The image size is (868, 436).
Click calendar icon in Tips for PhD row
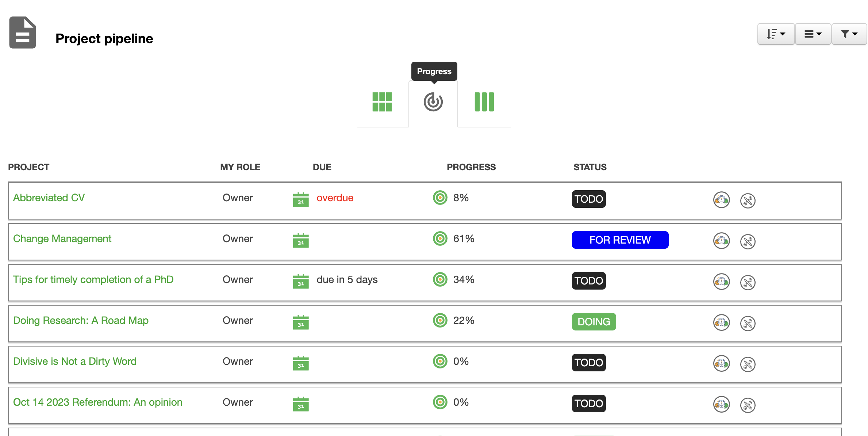[301, 281]
